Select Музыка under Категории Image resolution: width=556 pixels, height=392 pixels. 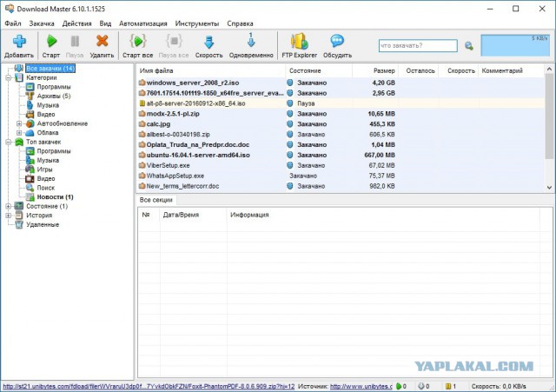click(x=48, y=105)
